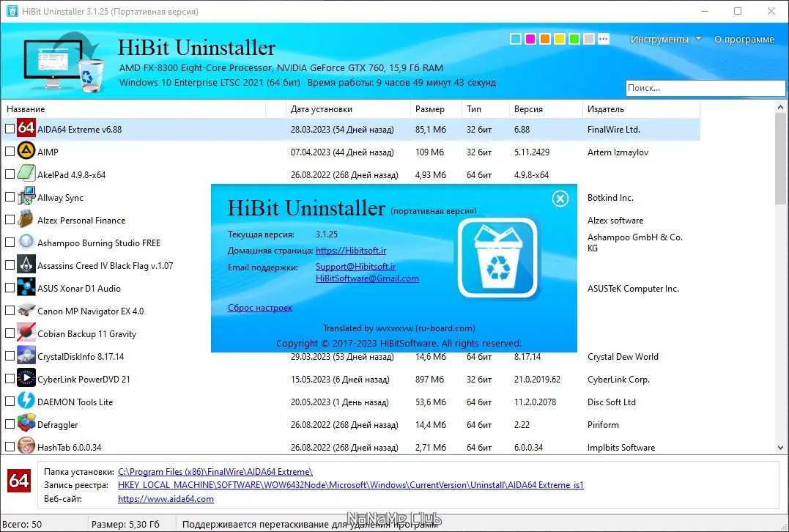Click the AIDA64 icon in the details panel
This screenshot has width=789, height=532.
(19, 481)
